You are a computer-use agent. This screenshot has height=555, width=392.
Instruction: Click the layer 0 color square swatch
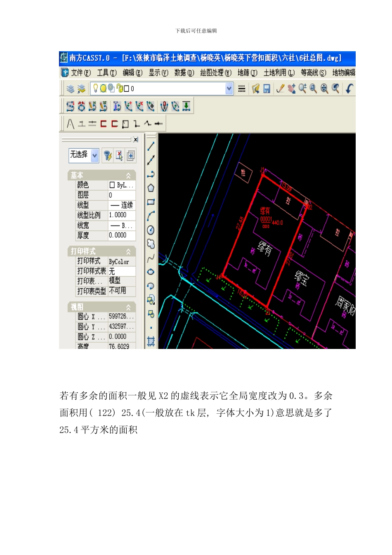click(127, 88)
